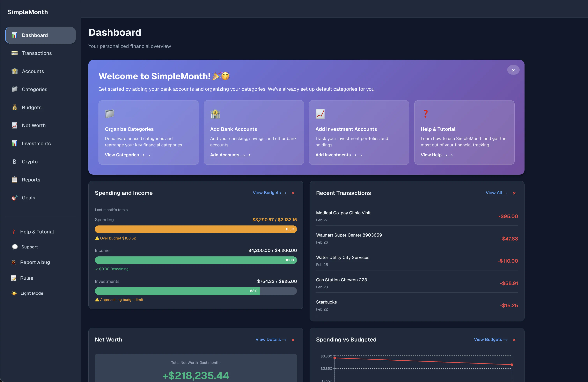Click the Help & Tutorial question mark icon
This screenshot has height=382, width=588.
[13, 231]
